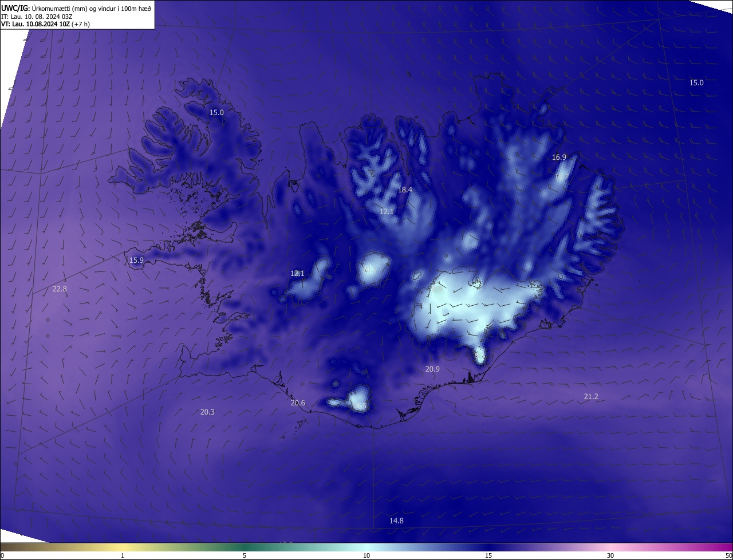This screenshot has height=560, width=733.
Task: Select the 16.9 value in northeast Iceland
Action: point(559,157)
